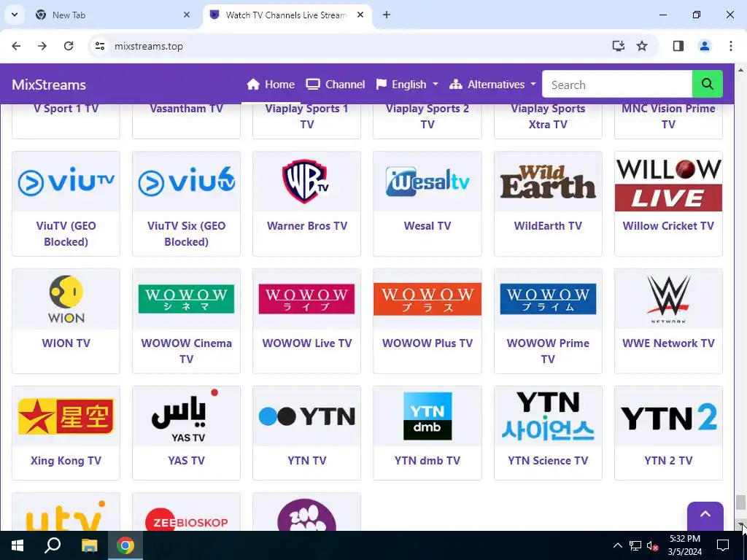The width and height of the screenshot is (747, 560).
Task: Select the Watch TV Channels Live Stream tab
Action: click(x=286, y=15)
